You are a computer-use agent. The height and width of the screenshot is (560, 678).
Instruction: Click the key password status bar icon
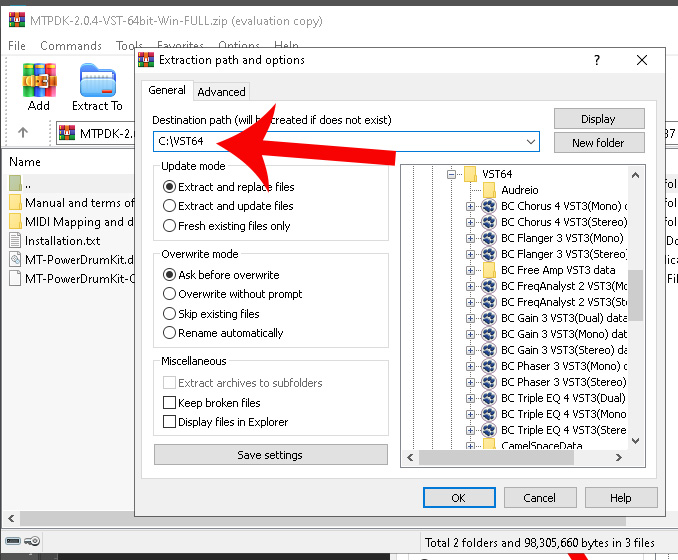pyautogui.click(x=32, y=541)
